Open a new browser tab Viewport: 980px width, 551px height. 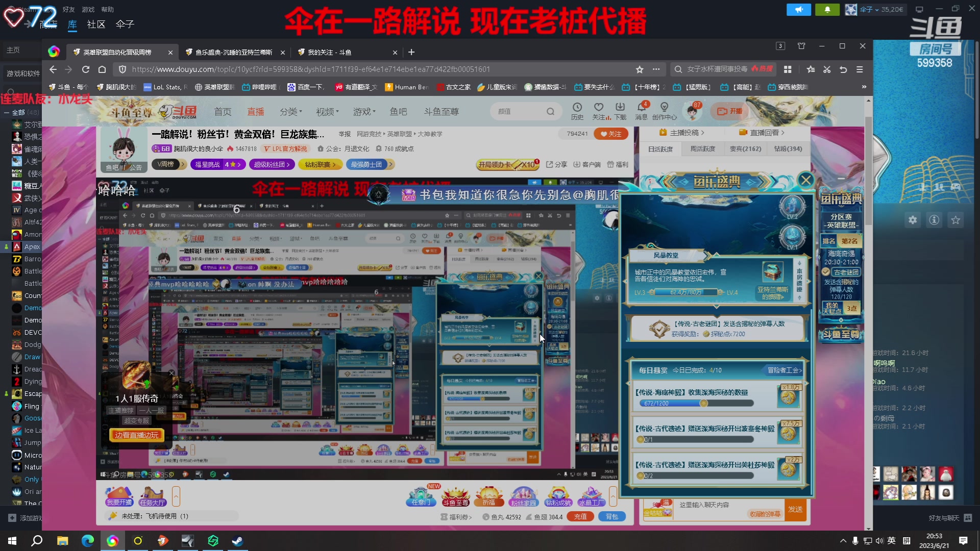coord(411,52)
